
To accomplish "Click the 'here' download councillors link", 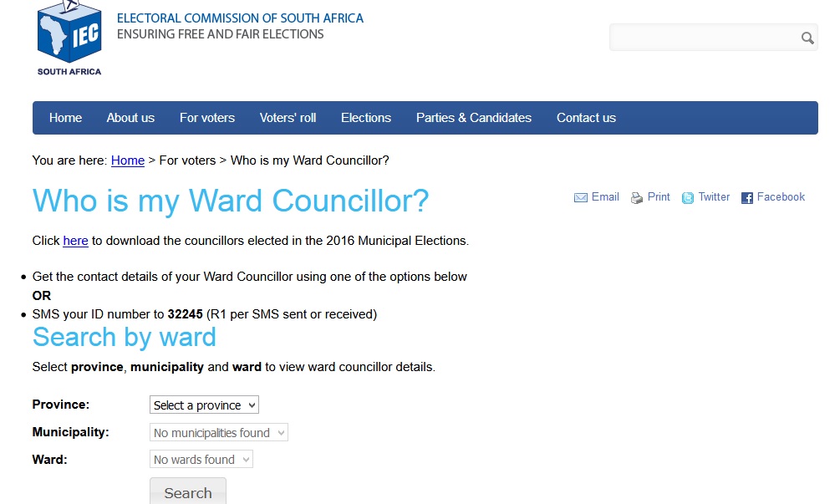I will pyautogui.click(x=75, y=241).
